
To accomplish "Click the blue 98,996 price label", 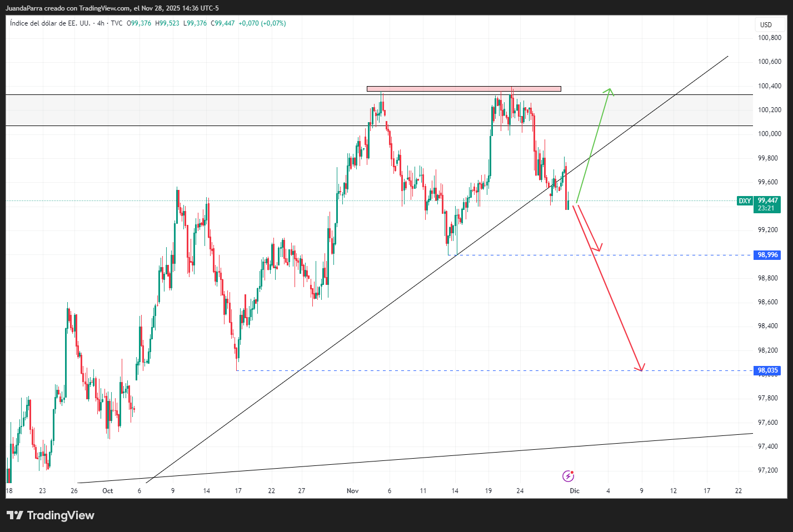I will 767,255.
